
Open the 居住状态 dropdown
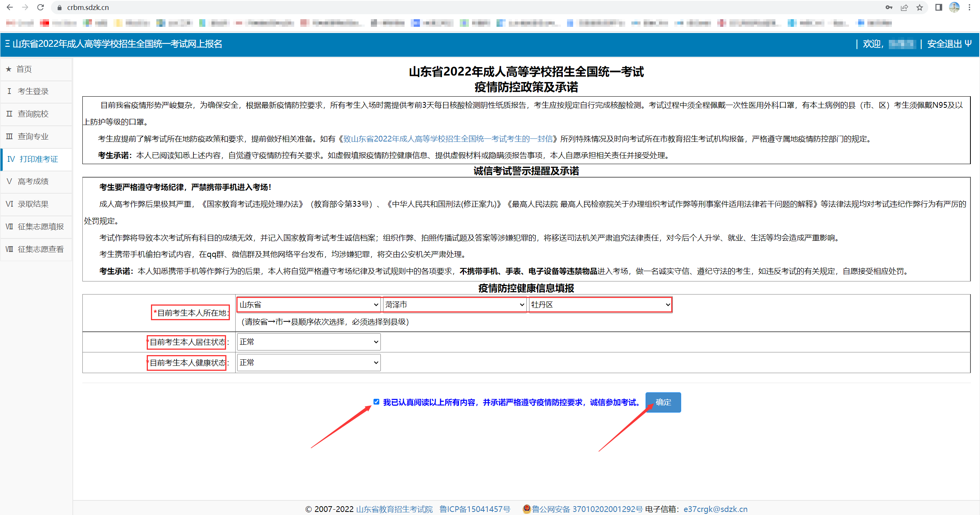coord(308,342)
